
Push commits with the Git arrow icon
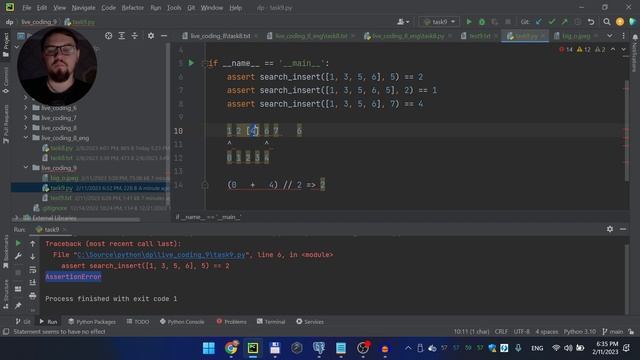pos(564,22)
